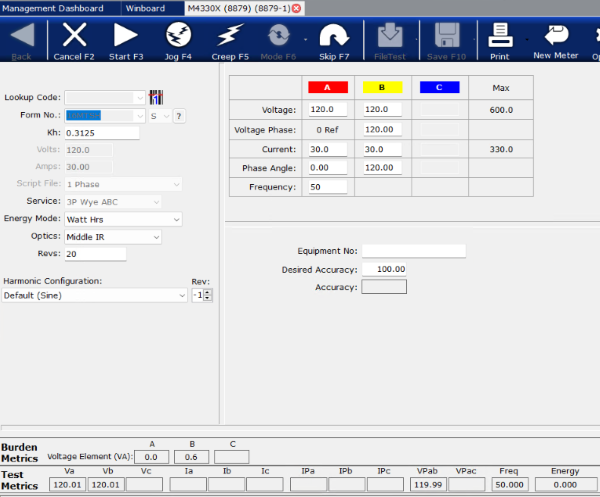600x497 pixels.
Task: Click the Equipment No input field
Action: (x=414, y=251)
